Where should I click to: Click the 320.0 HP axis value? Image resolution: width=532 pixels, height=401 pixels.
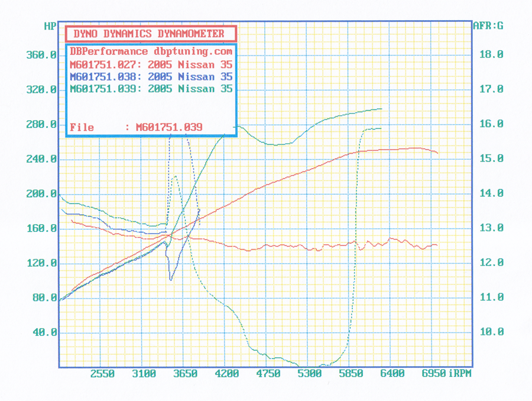pyautogui.click(x=41, y=90)
